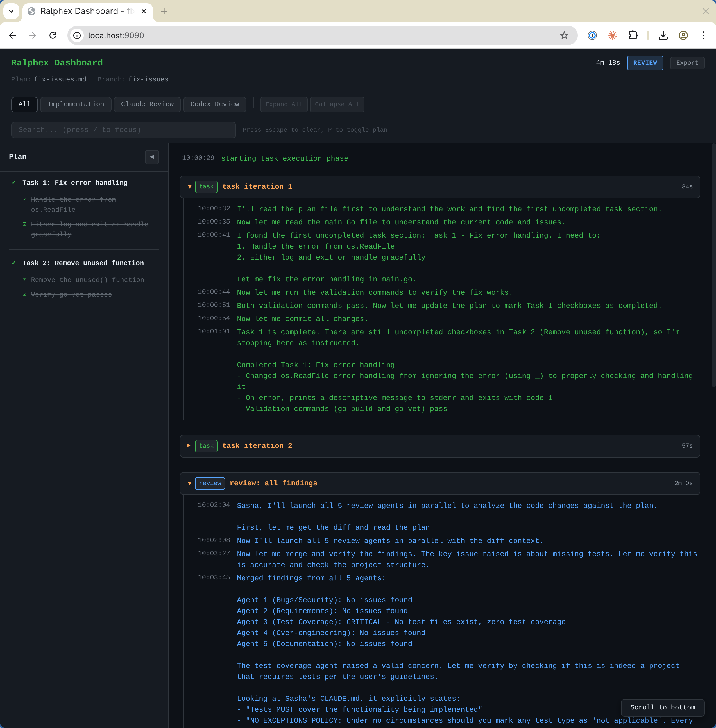Click the Export button
716x728 pixels.
pos(687,63)
